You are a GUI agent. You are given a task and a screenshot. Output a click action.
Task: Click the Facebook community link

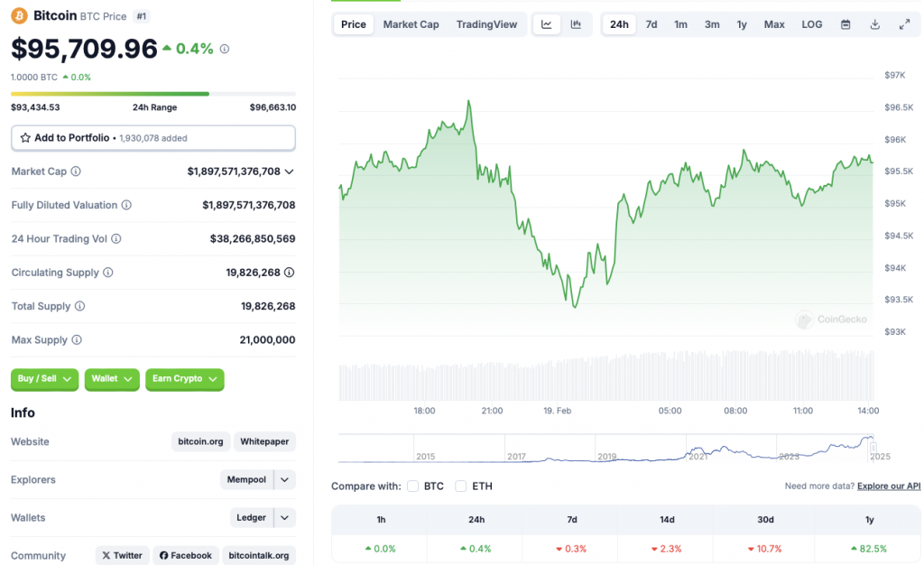click(186, 556)
